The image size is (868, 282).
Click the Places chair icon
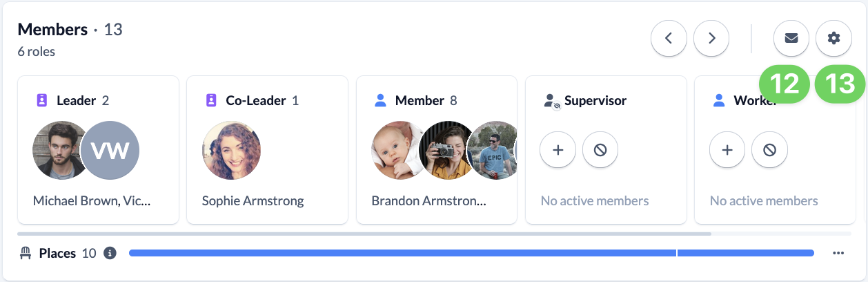click(x=26, y=253)
